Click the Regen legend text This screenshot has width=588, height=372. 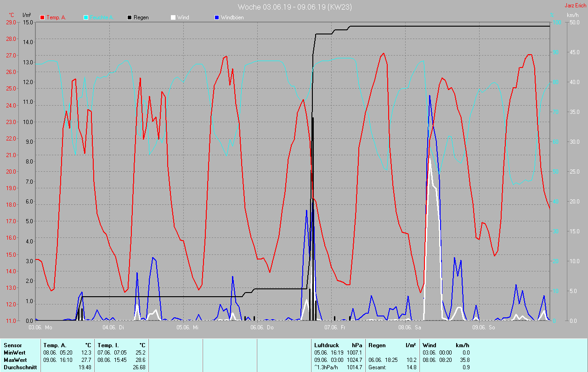[x=141, y=17]
